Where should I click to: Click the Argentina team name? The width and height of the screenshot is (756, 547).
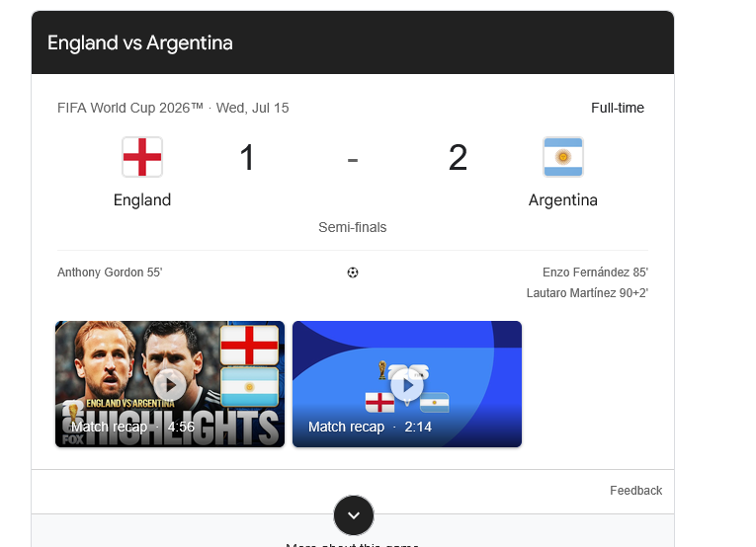[562, 199]
